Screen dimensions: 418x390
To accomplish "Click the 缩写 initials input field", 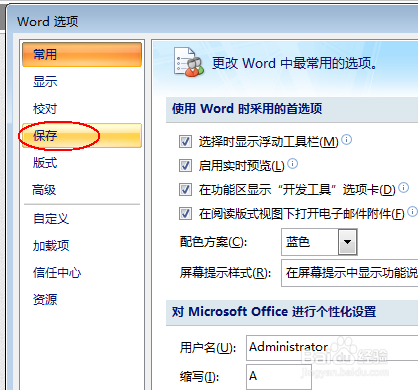I will tap(279, 377).
